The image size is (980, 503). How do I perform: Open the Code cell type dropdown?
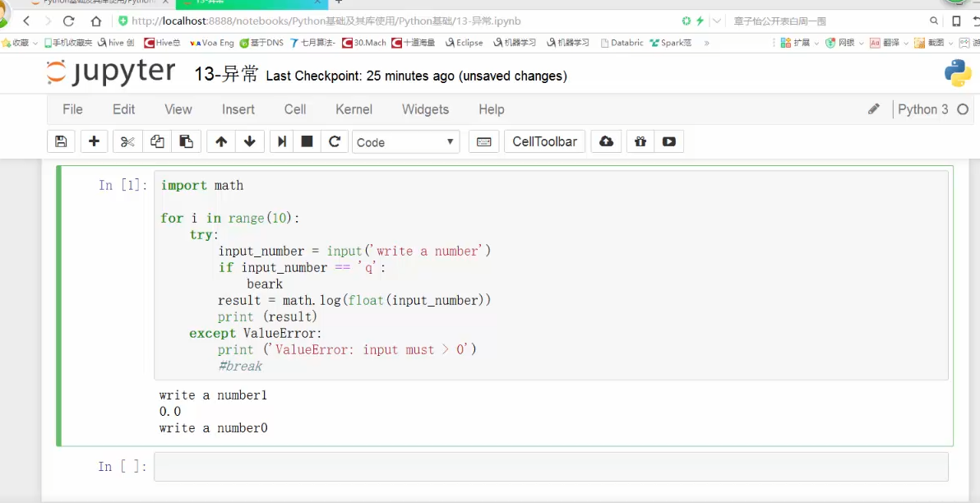[x=405, y=142]
